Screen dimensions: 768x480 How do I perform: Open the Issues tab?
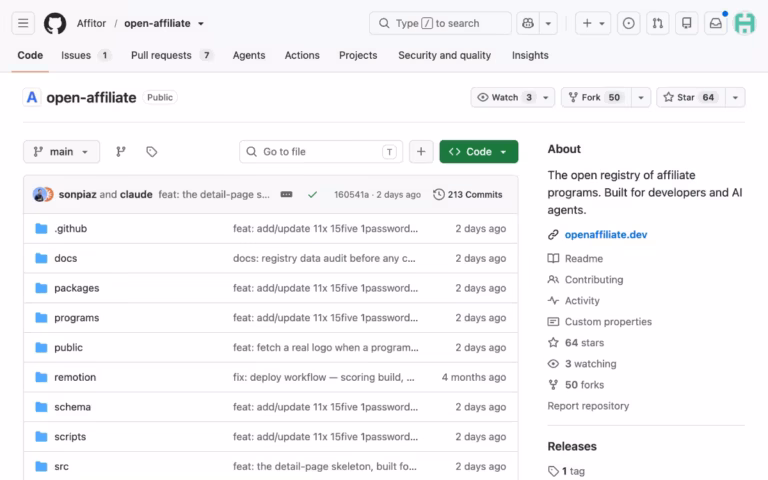pos(85,55)
